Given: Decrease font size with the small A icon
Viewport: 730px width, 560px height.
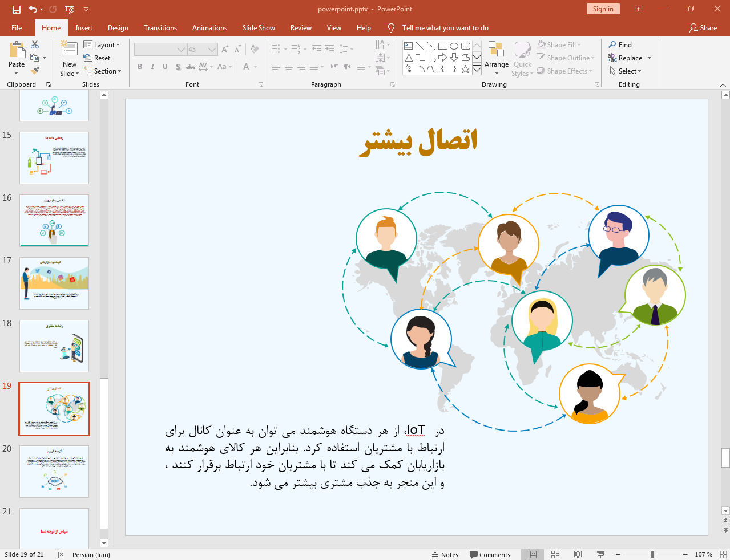Looking at the screenshot, I should click(x=237, y=50).
